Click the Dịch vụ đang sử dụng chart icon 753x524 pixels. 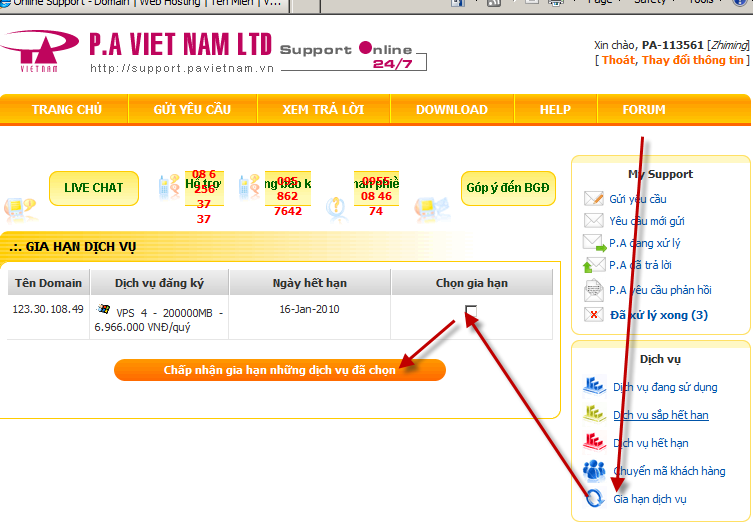(595, 386)
